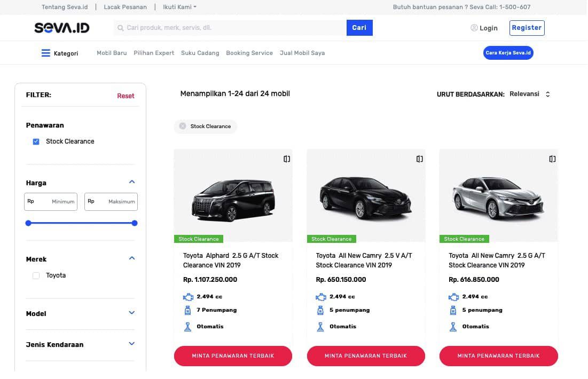Open Jual Mobil Saya
Viewport: 588px width, 379px height.
[x=302, y=53]
